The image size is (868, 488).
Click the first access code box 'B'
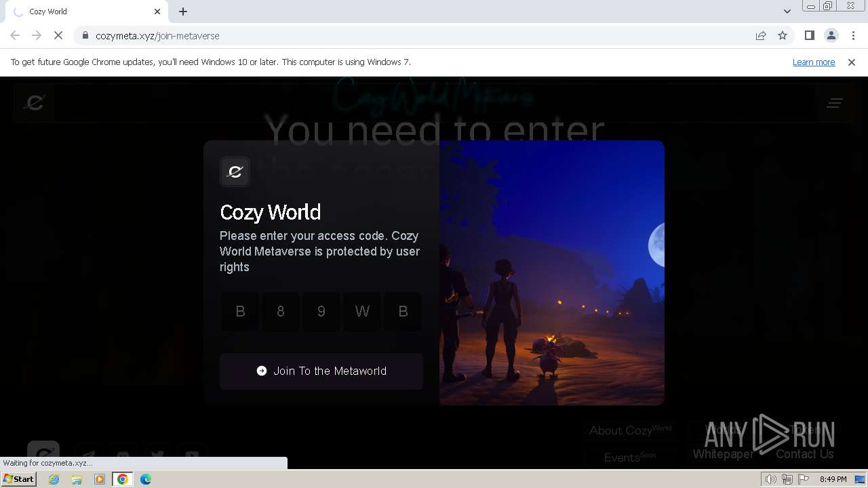(x=240, y=311)
